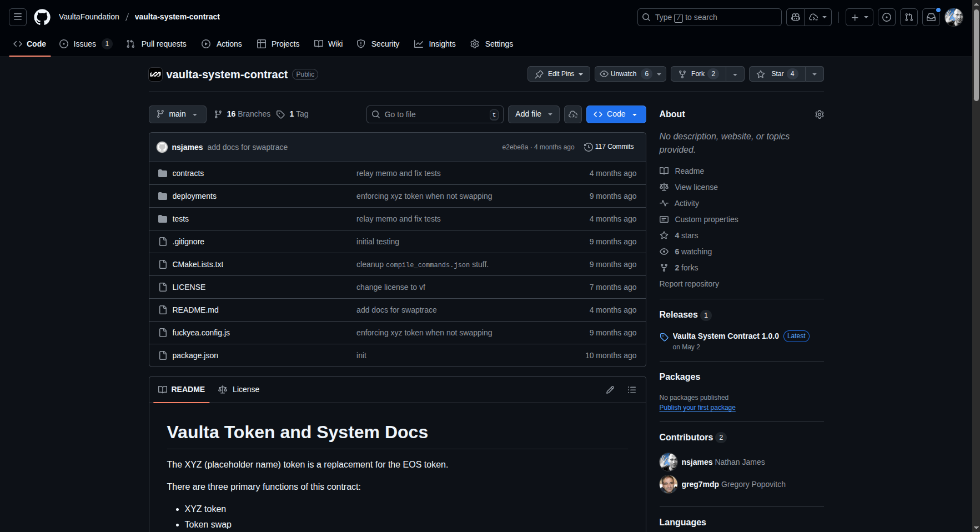Open the main branch selector dropdown
Viewport: 980px width, 532px height.
click(177, 114)
